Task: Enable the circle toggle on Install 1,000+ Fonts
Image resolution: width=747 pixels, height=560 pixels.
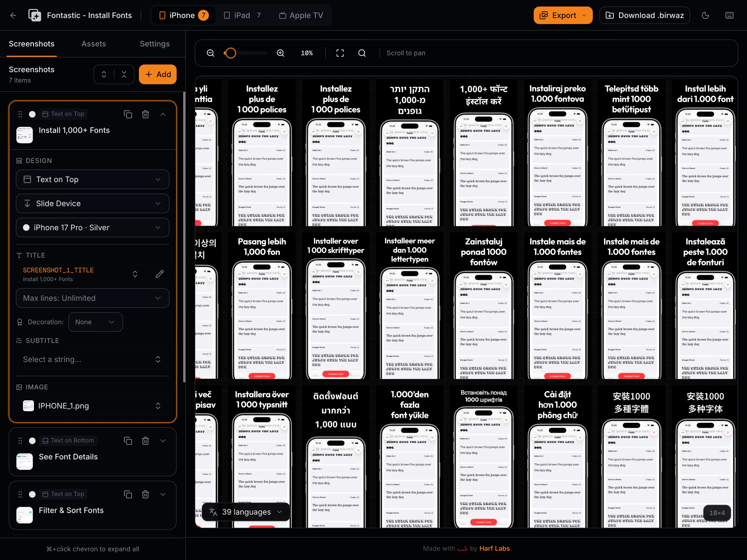Action: 32,114
